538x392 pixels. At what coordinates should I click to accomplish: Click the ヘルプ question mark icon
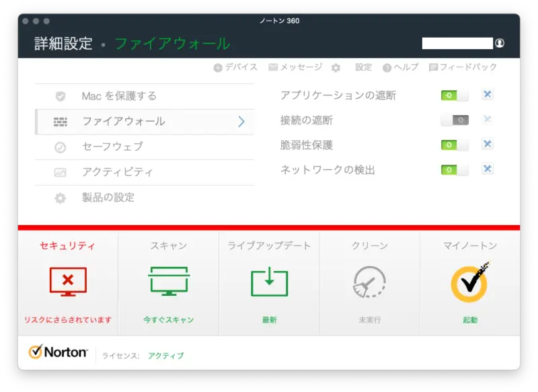click(x=387, y=68)
